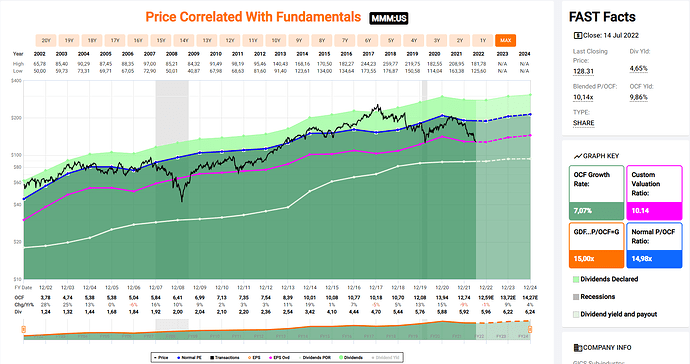Click the 10,14x blended P/OCF value
This screenshot has height=364, width=690.
[x=583, y=97]
